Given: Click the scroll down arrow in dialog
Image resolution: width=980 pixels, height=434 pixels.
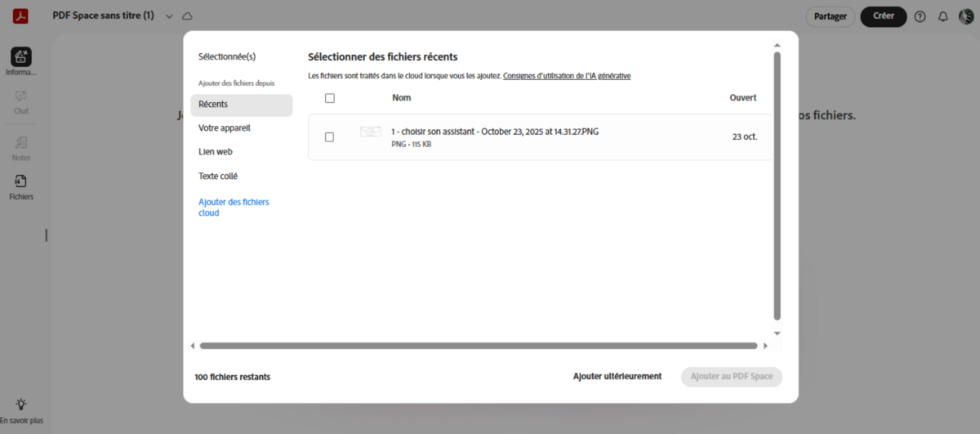Looking at the screenshot, I should coord(777,333).
